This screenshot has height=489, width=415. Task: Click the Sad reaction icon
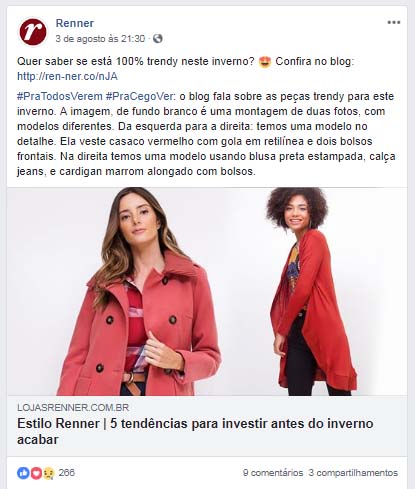pyautogui.click(x=49, y=473)
